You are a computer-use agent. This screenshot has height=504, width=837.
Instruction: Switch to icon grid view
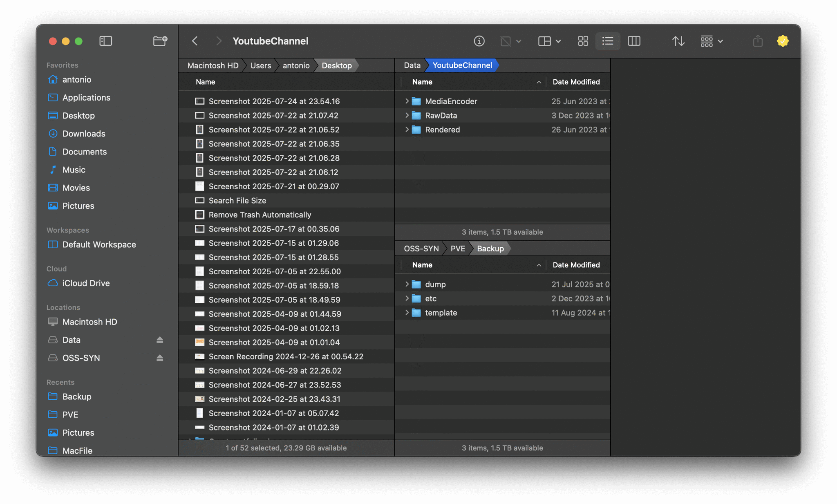coord(583,41)
